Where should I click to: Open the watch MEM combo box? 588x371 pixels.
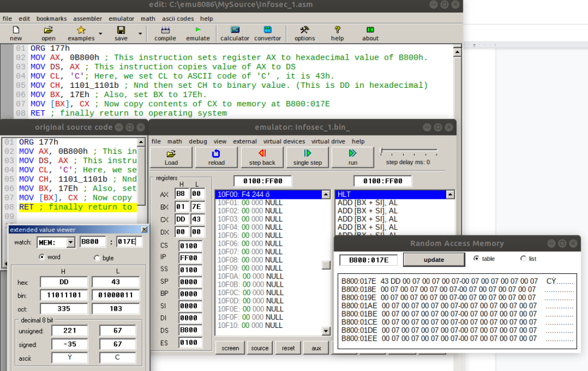(x=71, y=242)
